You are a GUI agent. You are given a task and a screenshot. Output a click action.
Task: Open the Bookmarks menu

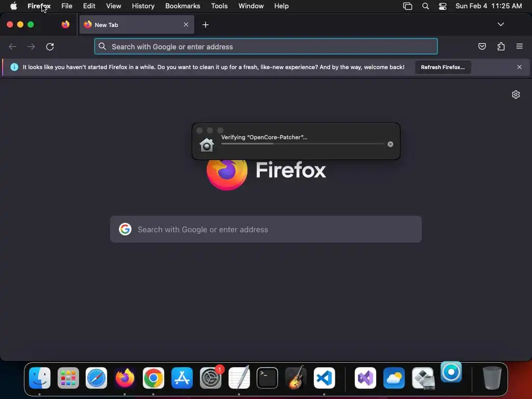tap(182, 6)
